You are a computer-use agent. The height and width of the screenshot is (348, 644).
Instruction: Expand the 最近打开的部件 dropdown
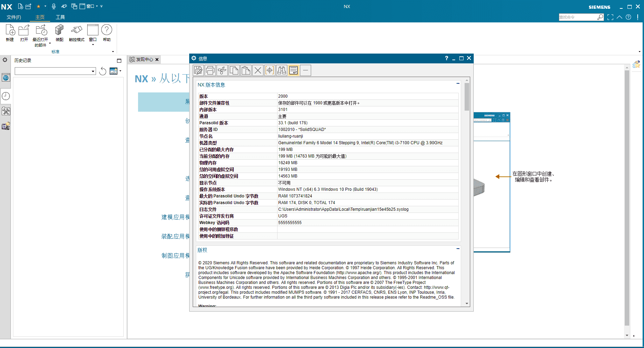click(50, 43)
